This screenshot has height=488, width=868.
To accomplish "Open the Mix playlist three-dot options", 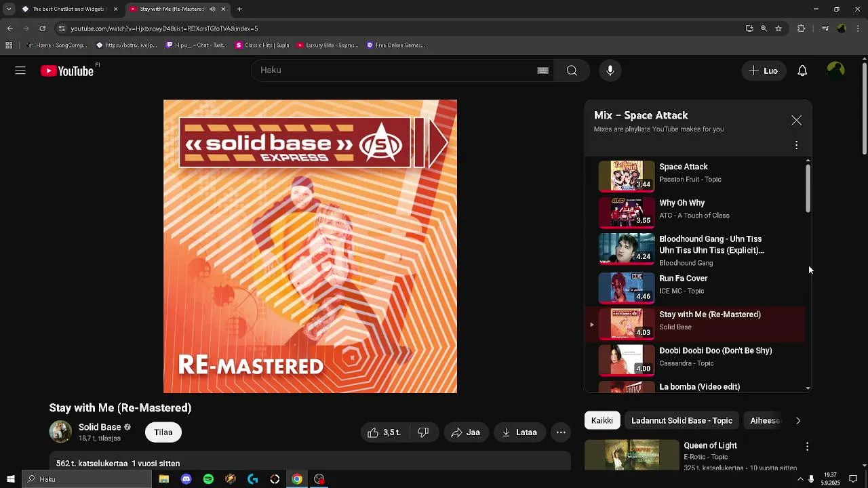I will point(796,145).
